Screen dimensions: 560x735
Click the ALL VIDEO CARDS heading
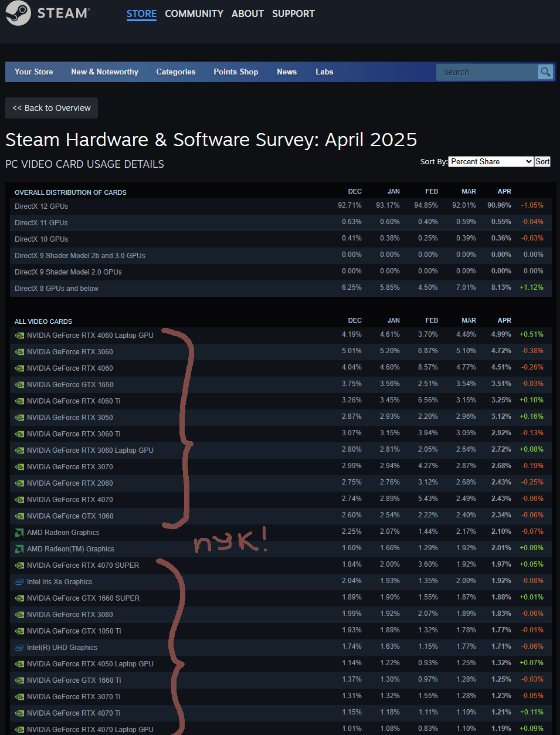[x=43, y=321]
